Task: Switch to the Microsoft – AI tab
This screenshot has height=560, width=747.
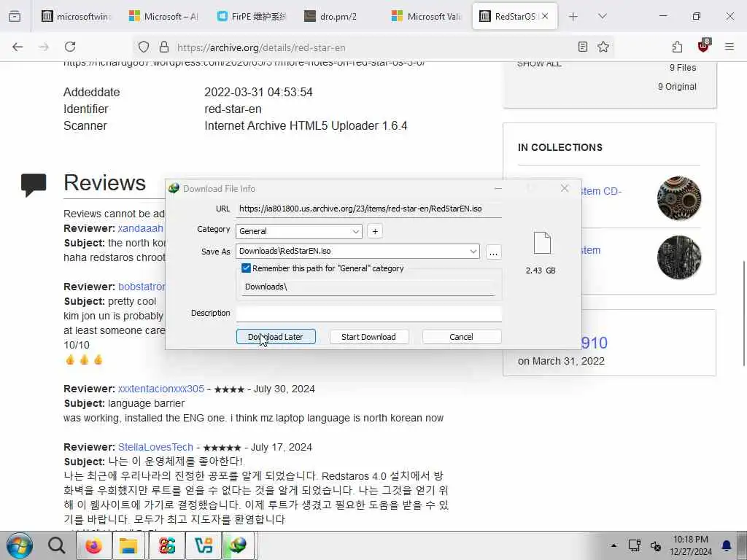Action: coord(163,16)
